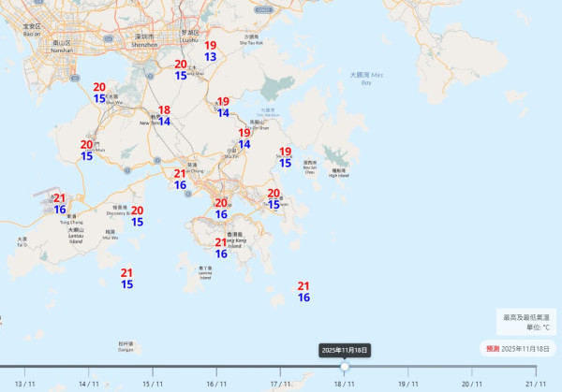Choose 16 / 11 on the timeline
This screenshot has width=562, height=392.
(x=216, y=385)
